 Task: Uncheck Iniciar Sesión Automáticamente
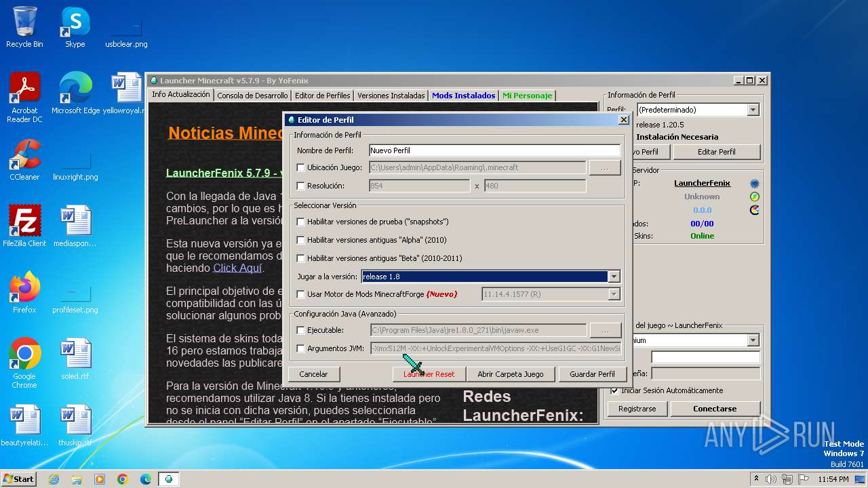(x=614, y=390)
